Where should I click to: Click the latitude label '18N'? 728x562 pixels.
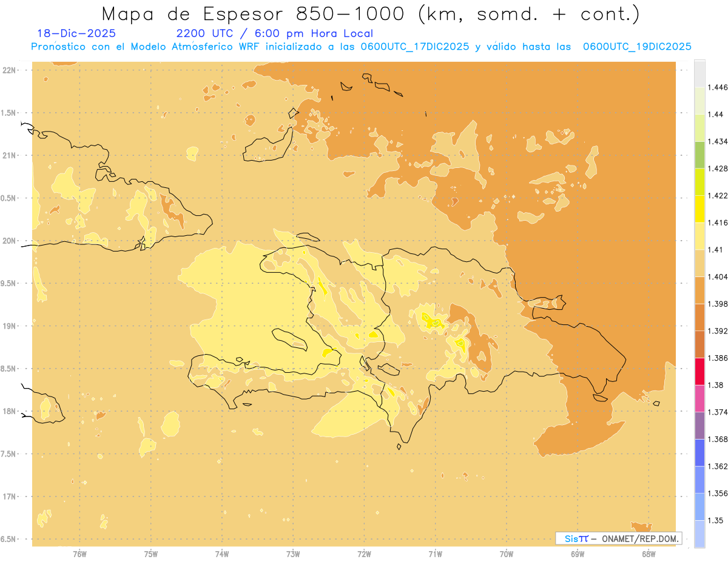coord(9,411)
